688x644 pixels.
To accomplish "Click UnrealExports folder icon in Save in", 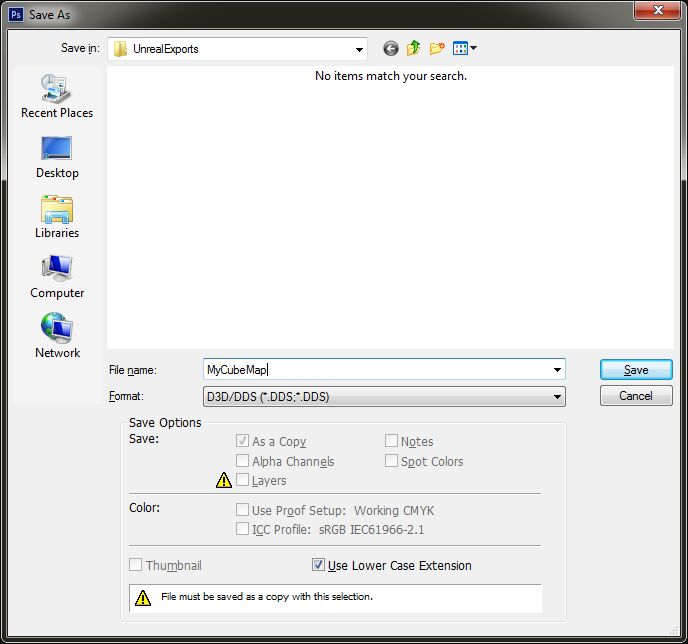I will pyautogui.click(x=120, y=49).
